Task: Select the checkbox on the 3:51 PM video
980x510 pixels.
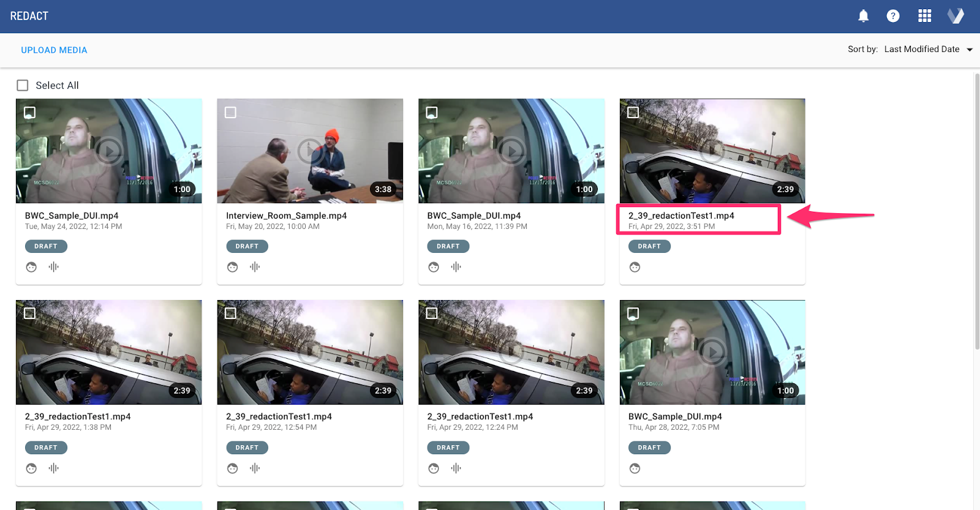Action: pos(633,113)
